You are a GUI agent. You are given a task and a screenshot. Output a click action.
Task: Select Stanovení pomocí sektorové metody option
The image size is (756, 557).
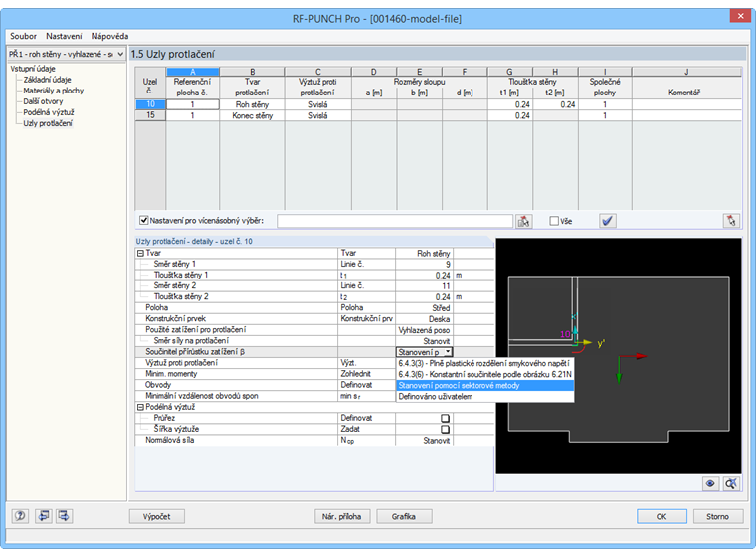[484, 385]
